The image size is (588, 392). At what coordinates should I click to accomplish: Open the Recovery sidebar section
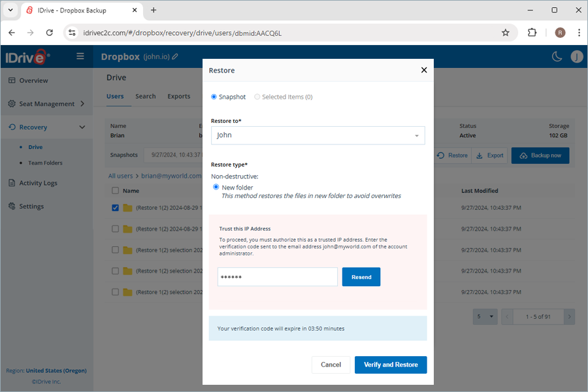point(33,127)
